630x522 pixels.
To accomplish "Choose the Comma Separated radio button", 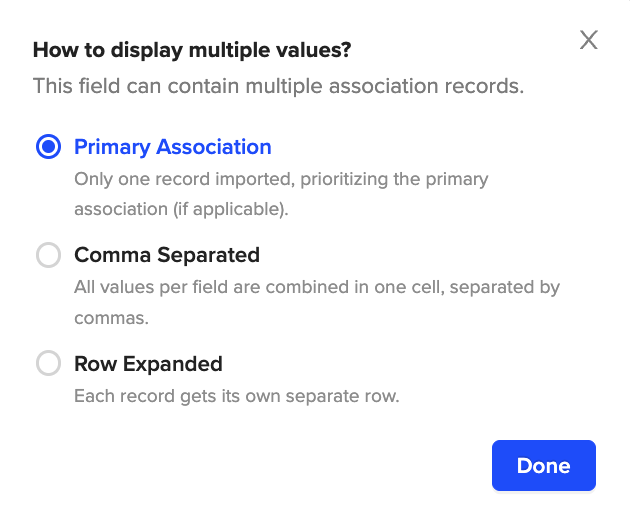I will (x=48, y=255).
